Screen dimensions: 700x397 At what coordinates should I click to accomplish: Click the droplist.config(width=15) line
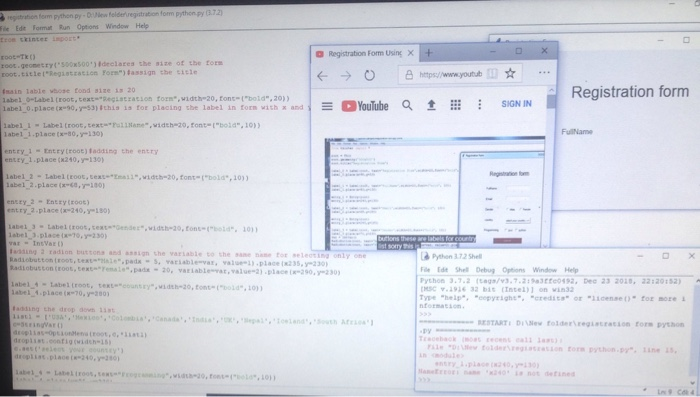(62, 342)
